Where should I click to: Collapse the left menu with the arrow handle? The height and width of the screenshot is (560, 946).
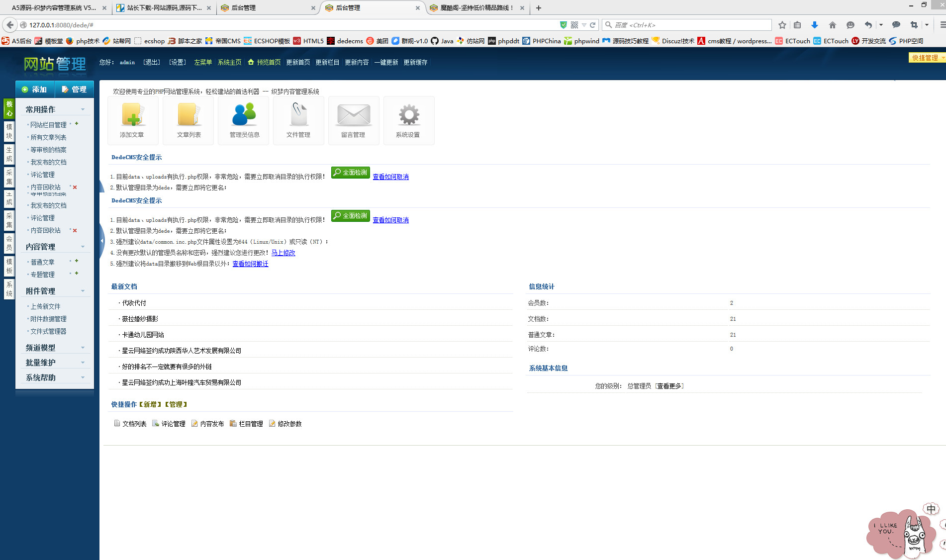coord(101,241)
